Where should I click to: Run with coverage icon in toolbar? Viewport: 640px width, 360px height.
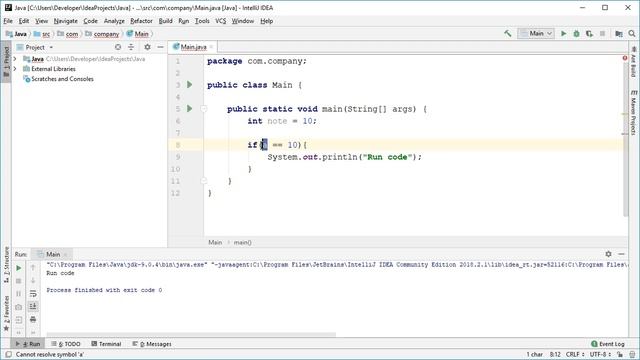point(589,33)
